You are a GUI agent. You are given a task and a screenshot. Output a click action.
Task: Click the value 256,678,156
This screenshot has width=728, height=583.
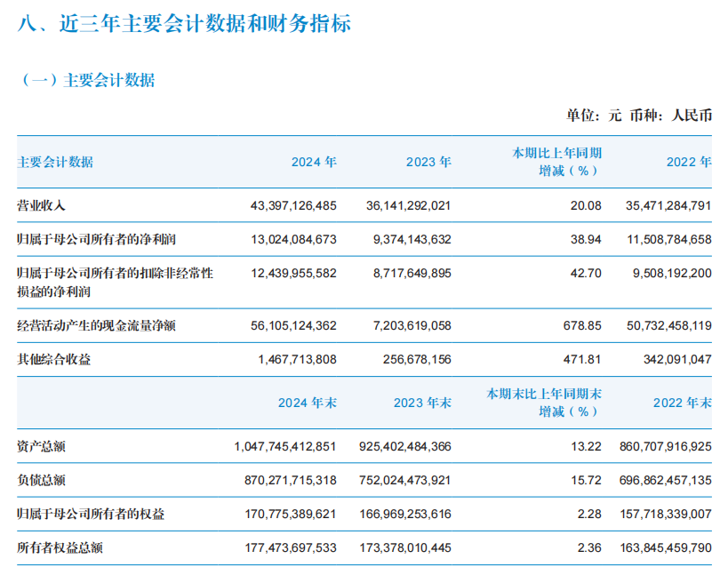click(x=417, y=359)
